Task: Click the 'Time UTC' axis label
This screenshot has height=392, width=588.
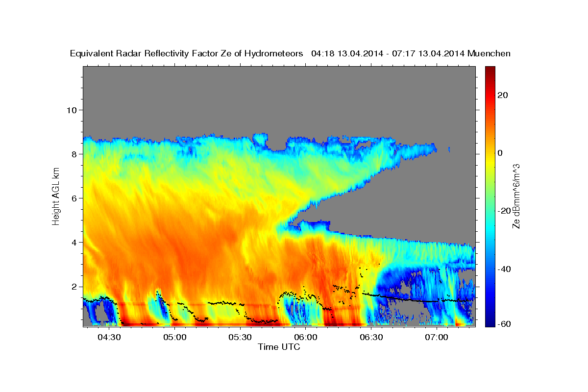Action: 279,347
